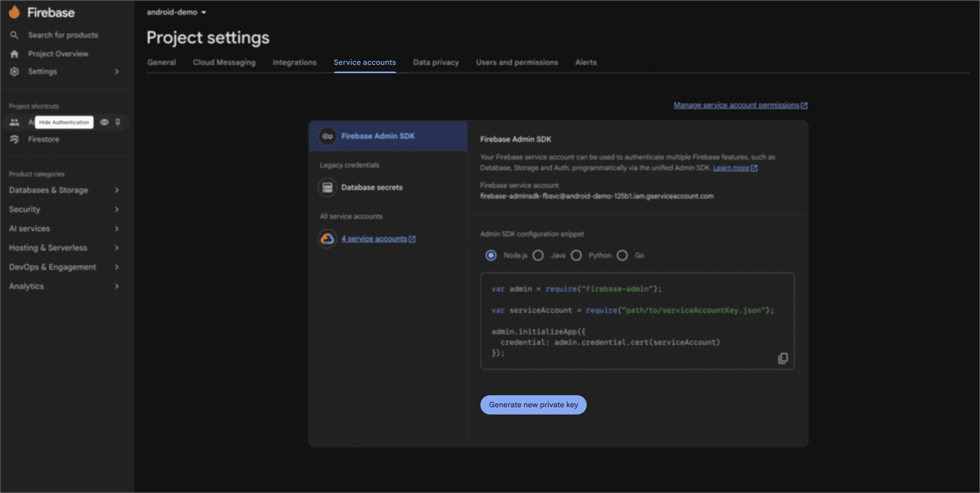The width and height of the screenshot is (980, 493).
Task: Open Manage service account permissions link
Action: [x=737, y=105]
